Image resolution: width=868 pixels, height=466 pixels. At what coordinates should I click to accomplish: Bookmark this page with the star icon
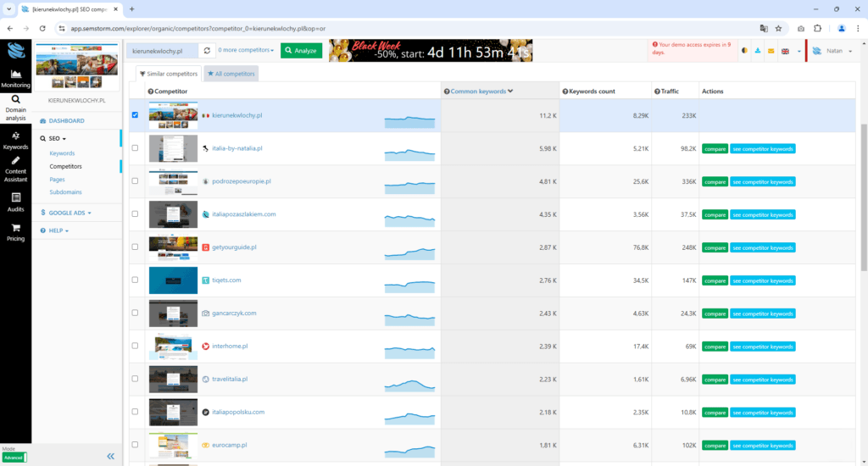point(779,28)
